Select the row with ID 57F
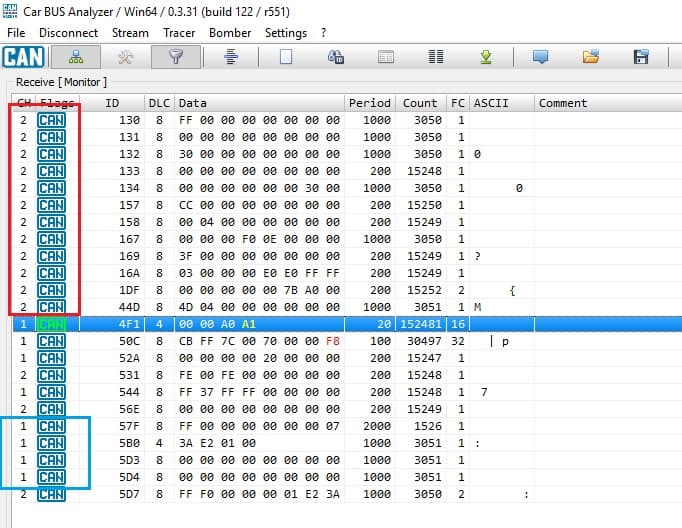The image size is (682, 528). click(347, 426)
